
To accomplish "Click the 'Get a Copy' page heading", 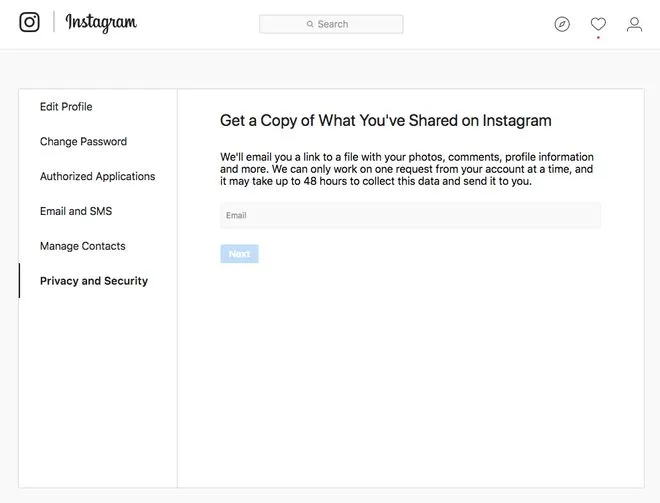I will click(385, 121).
